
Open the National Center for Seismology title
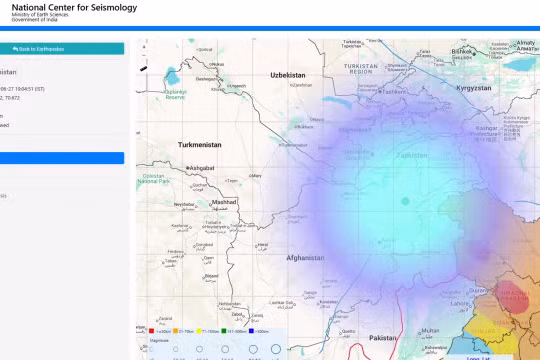(x=74, y=7)
